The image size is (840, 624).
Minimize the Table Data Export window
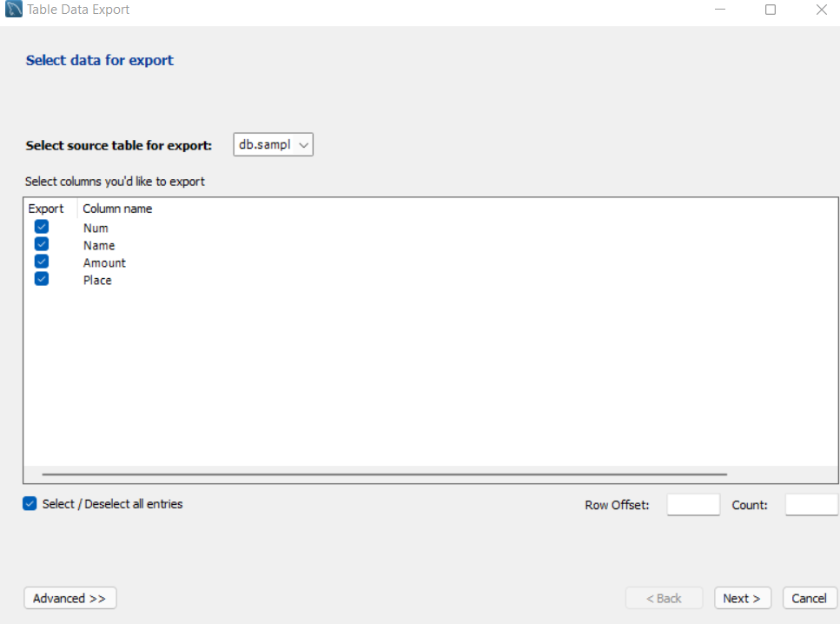[x=721, y=10]
